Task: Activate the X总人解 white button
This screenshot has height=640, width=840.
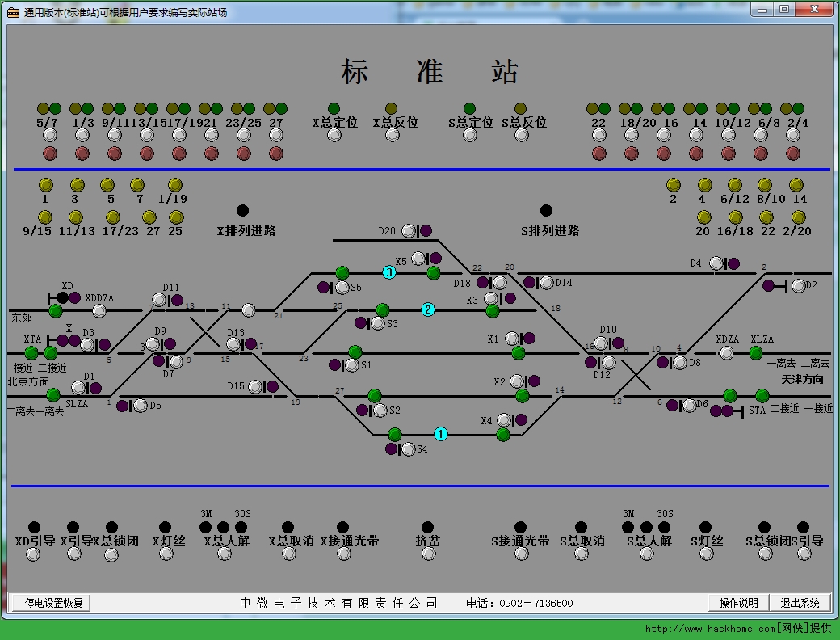Action: 225,554
